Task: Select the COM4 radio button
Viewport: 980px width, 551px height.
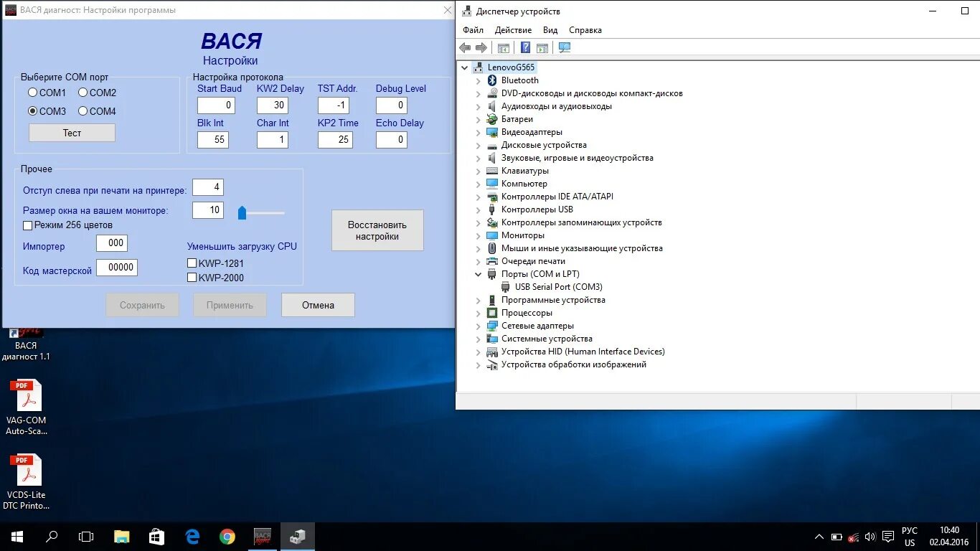Action: pyautogui.click(x=83, y=111)
